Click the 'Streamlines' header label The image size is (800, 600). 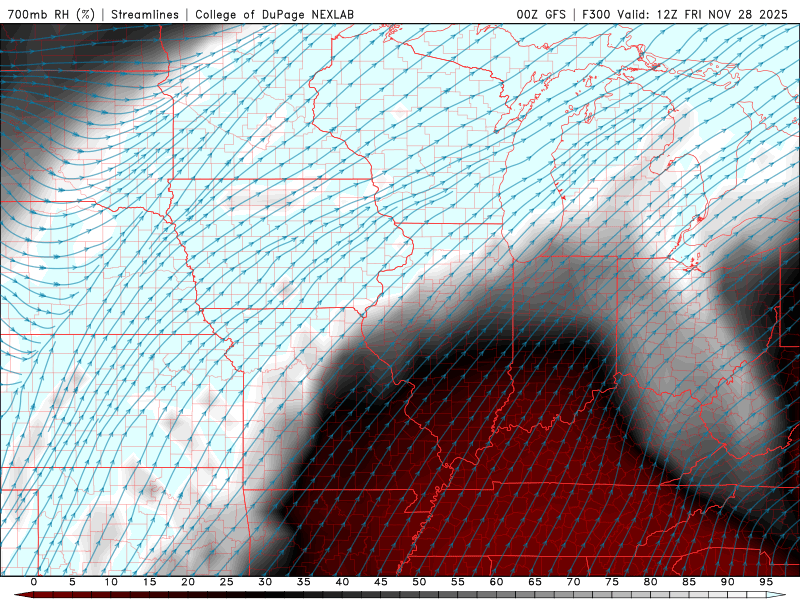pos(145,14)
